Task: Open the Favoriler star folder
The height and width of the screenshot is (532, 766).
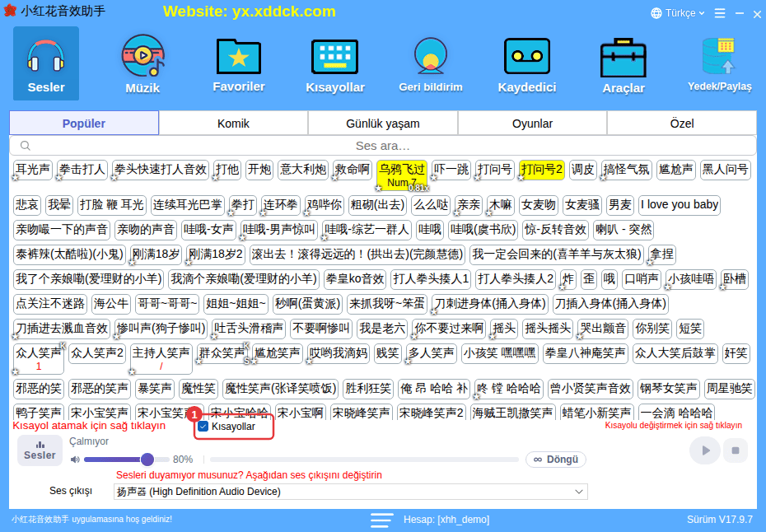Action: 239,63
